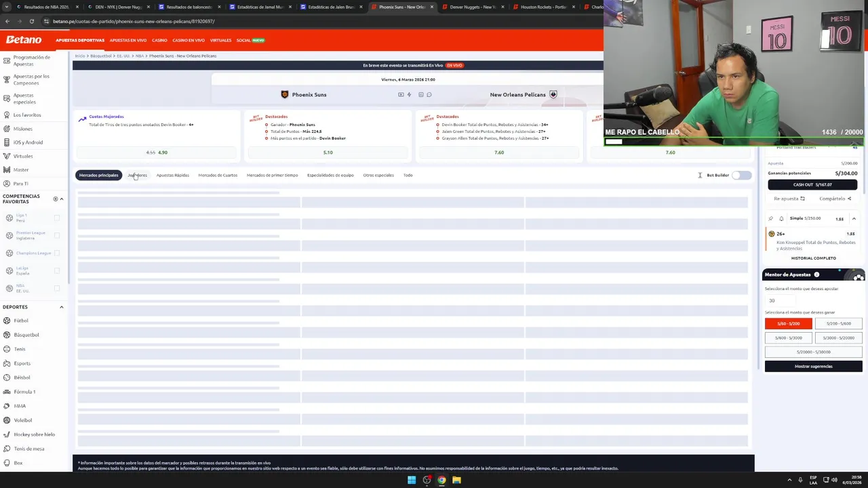Select Béisbol in the sports list
The width and height of the screenshot is (868, 488).
(22, 378)
